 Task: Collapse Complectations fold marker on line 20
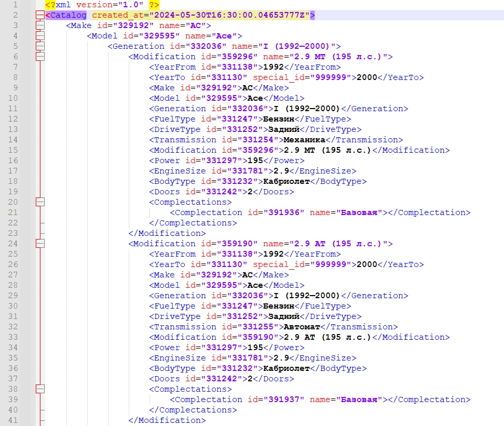[x=40, y=202]
